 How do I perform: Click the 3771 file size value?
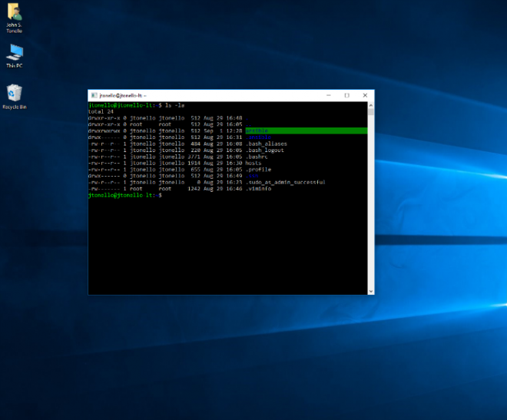coord(194,157)
